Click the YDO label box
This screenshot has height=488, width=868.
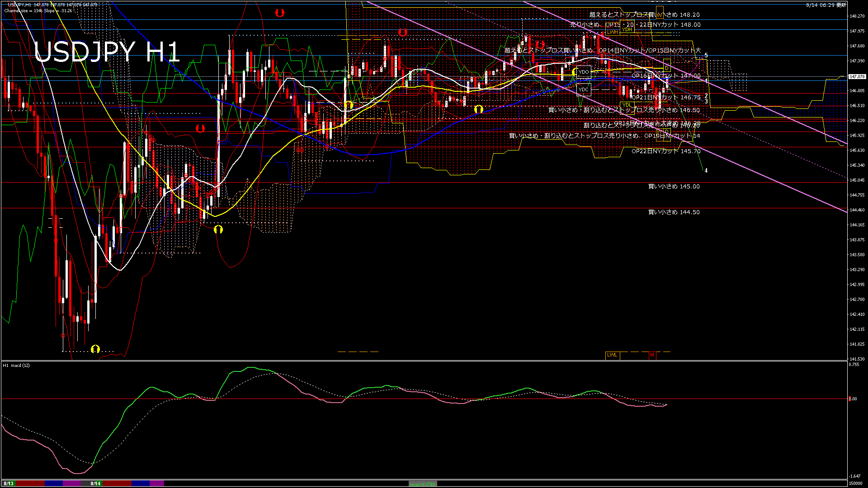coord(584,72)
